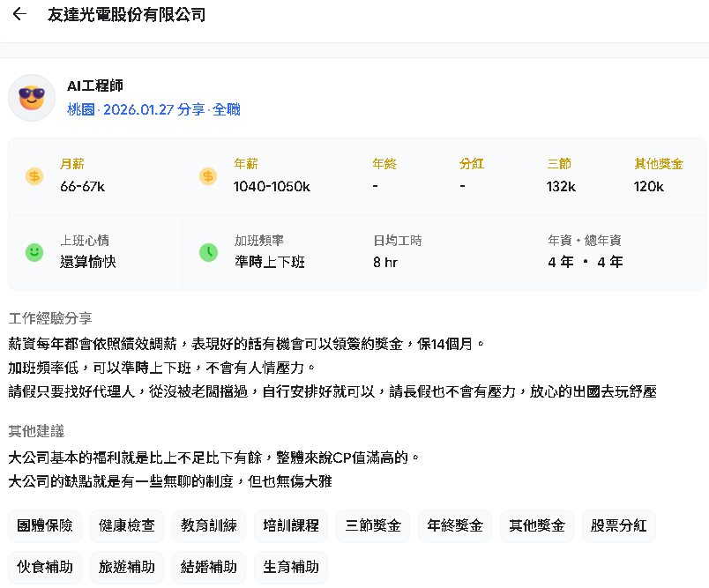The width and height of the screenshot is (709, 588).
Task: Go back using the left arrow icon
Action: [19, 14]
